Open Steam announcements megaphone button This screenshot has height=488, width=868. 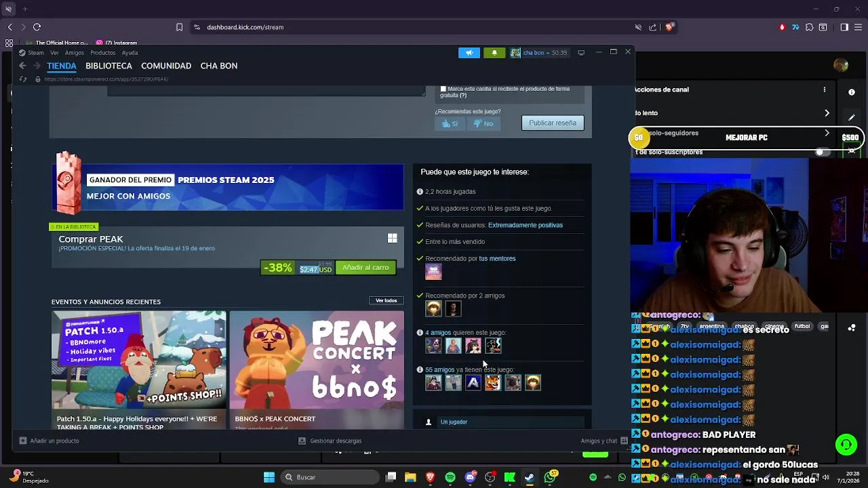pyautogui.click(x=469, y=53)
